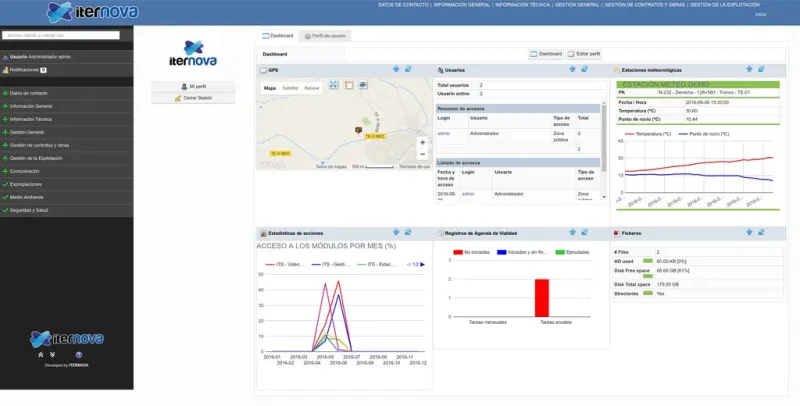Open the help question mark icon
Screen dimensions: 800x406
tap(79, 355)
